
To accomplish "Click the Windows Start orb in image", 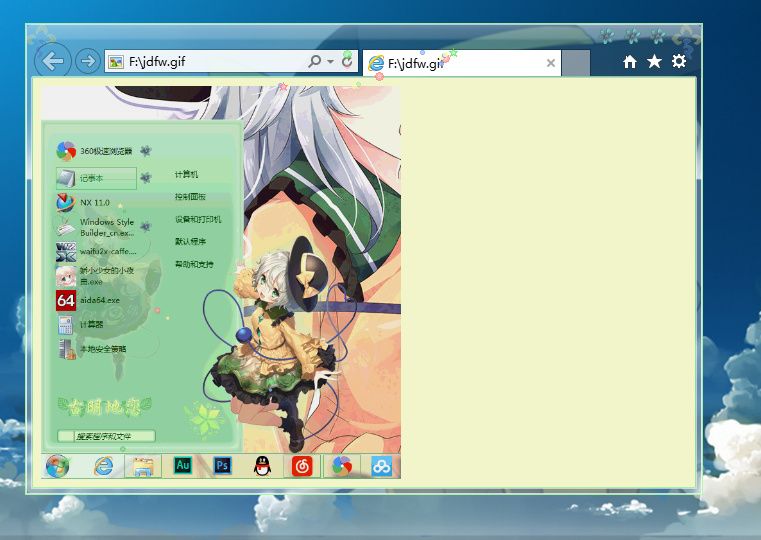I will [57, 466].
